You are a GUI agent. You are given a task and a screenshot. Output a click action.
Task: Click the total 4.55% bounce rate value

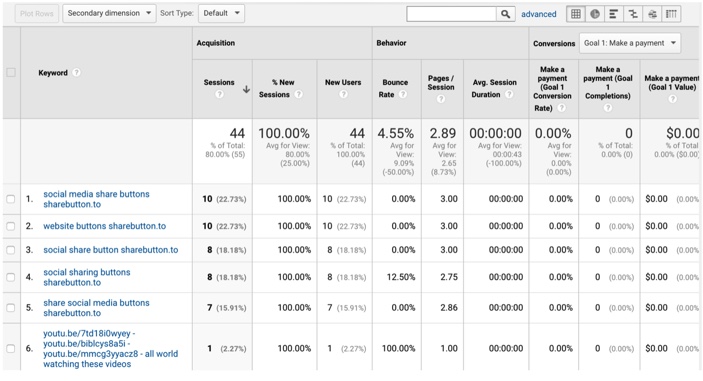(395, 134)
